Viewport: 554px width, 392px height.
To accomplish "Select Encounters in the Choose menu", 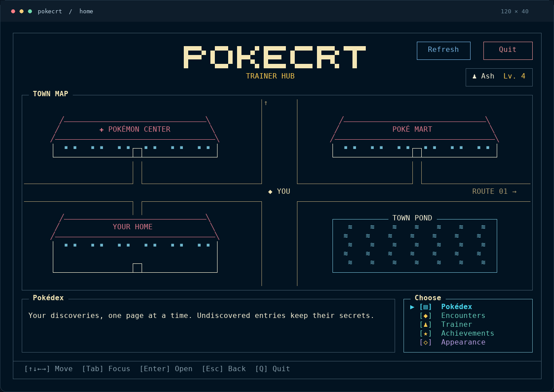I will coord(468,316).
